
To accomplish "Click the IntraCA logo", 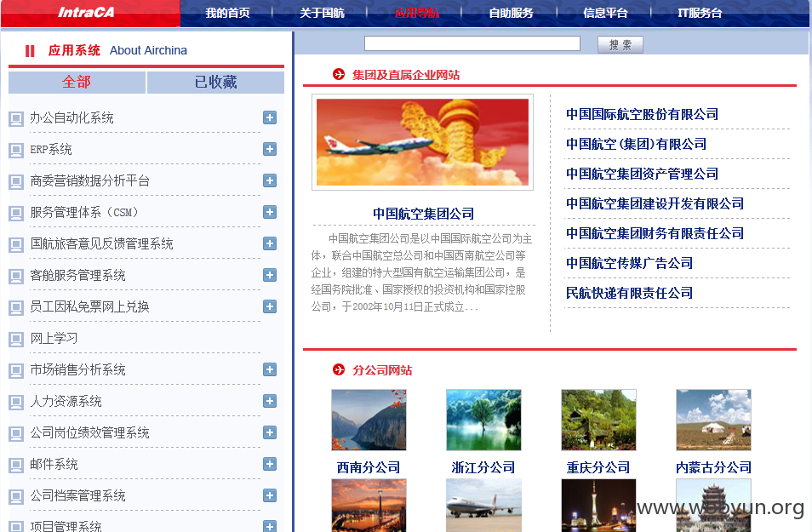I will click(x=86, y=13).
